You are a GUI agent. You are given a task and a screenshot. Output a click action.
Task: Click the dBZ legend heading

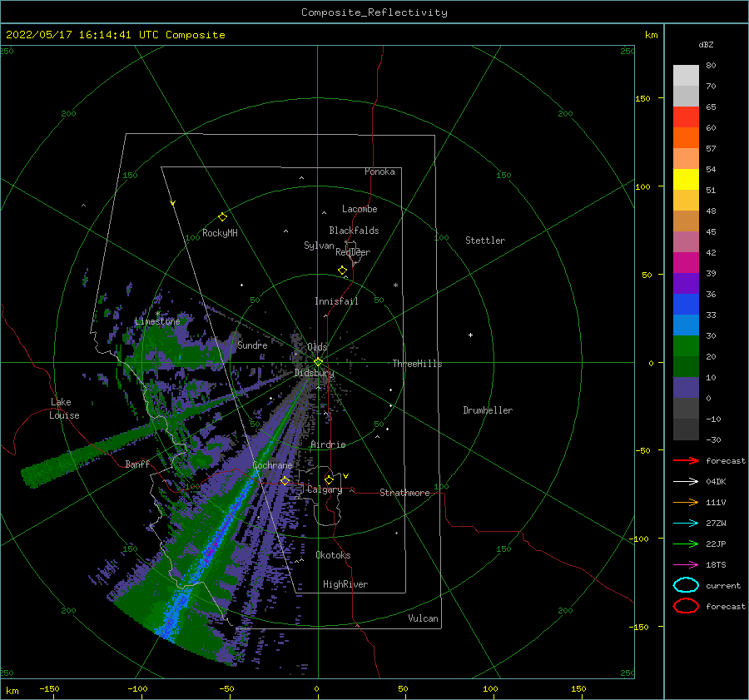tap(706, 44)
